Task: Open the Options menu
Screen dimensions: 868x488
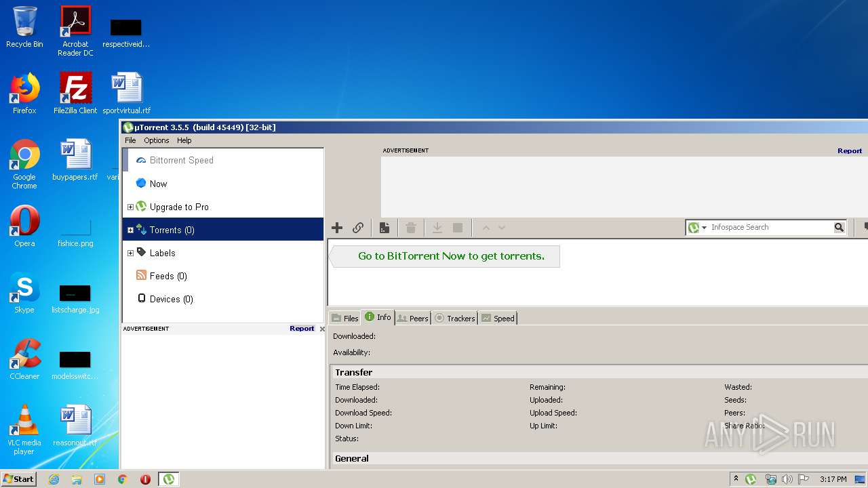Action: coord(157,140)
